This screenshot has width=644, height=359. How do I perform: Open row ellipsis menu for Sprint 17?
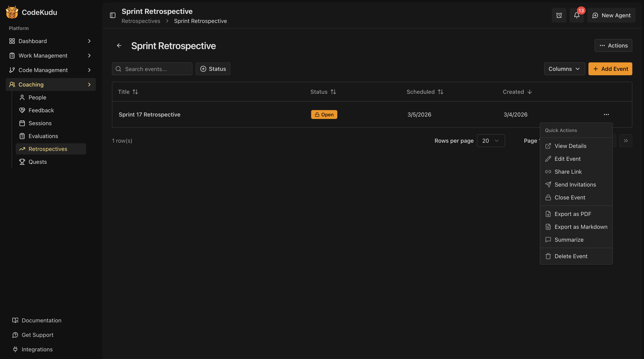click(606, 115)
